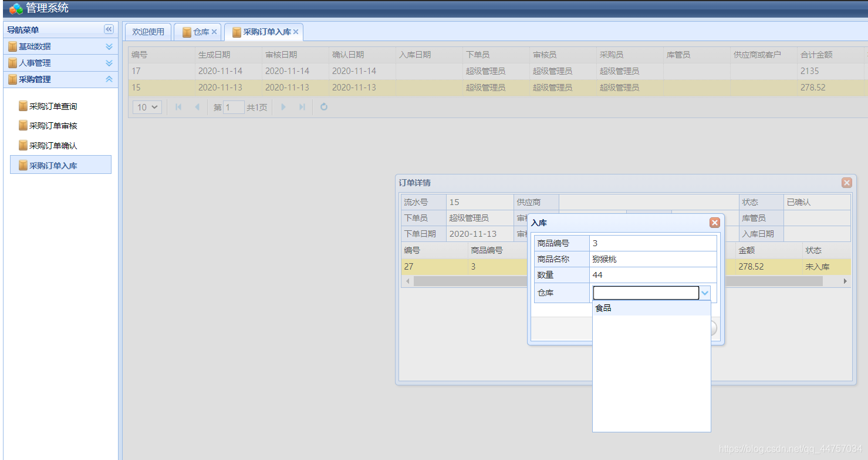868x460 pixels.
Task: Open 采购订单审核 in the navigation tree
Action: 53,126
